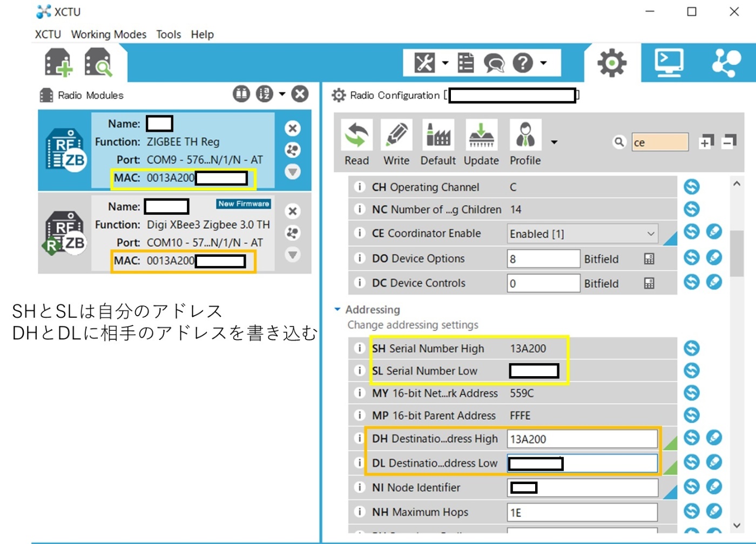Edit the DH Destination Address High field
The height and width of the screenshot is (544, 756).
click(583, 439)
